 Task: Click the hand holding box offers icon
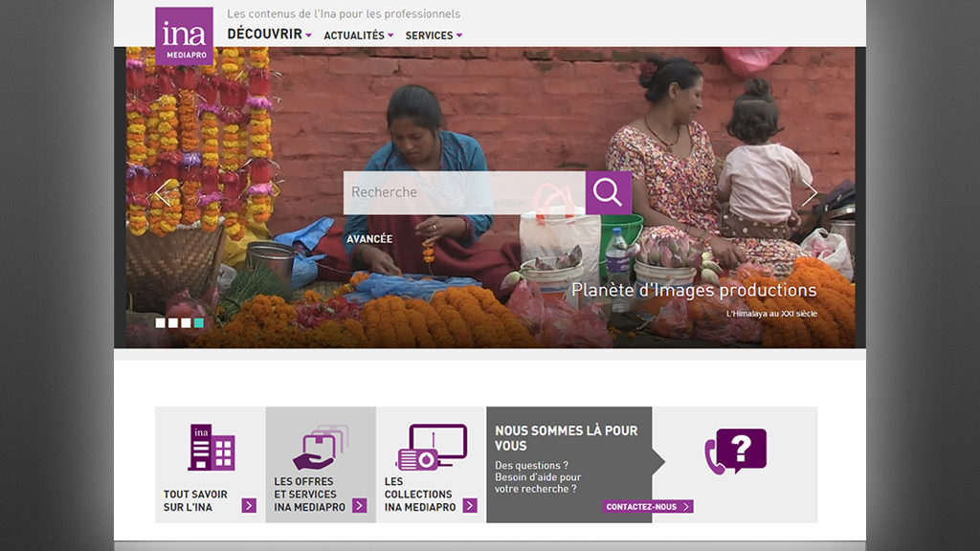[321, 447]
